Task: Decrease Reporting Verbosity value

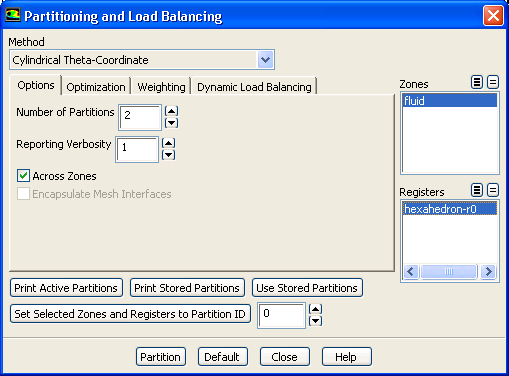Action: click(168, 155)
